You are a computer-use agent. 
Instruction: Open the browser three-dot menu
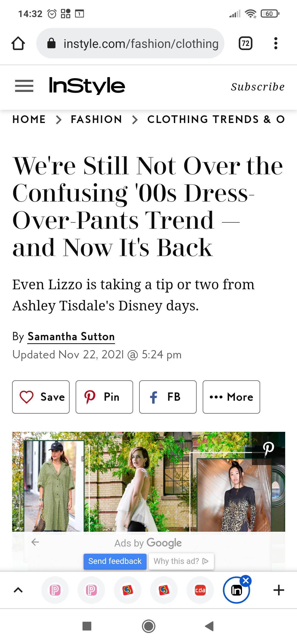tap(276, 43)
